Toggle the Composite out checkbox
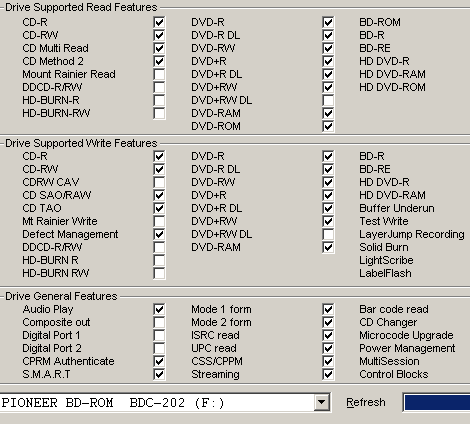470x424 pixels. pyautogui.click(x=159, y=322)
